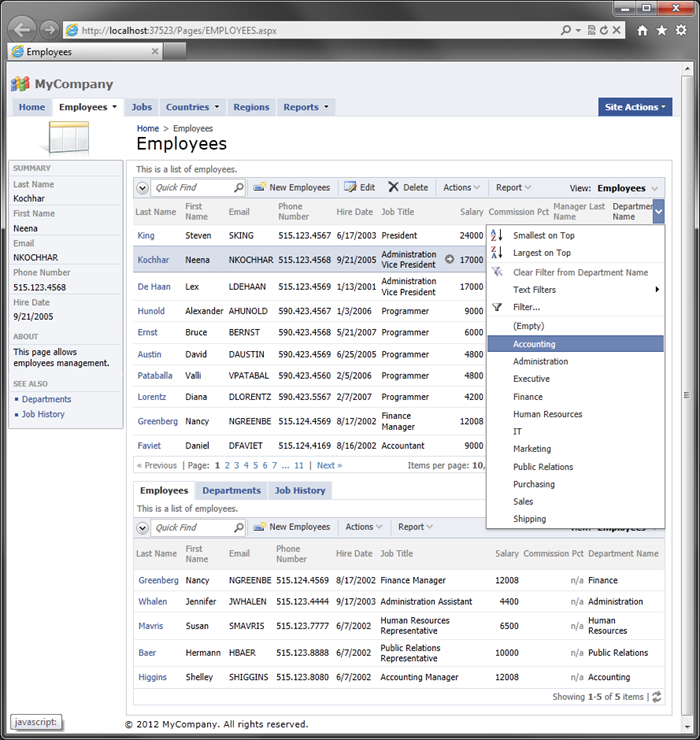700x740 pixels.
Task: Sort by Smallest on Top
Action: point(543,235)
